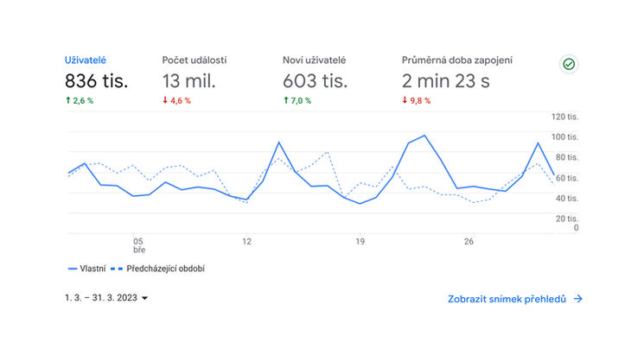
Task: Click the 13 mil. event count value
Action: pos(188,81)
